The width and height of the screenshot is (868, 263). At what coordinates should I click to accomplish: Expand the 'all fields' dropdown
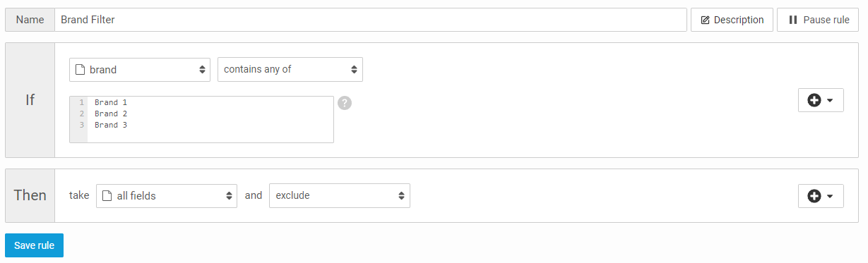point(166,196)
